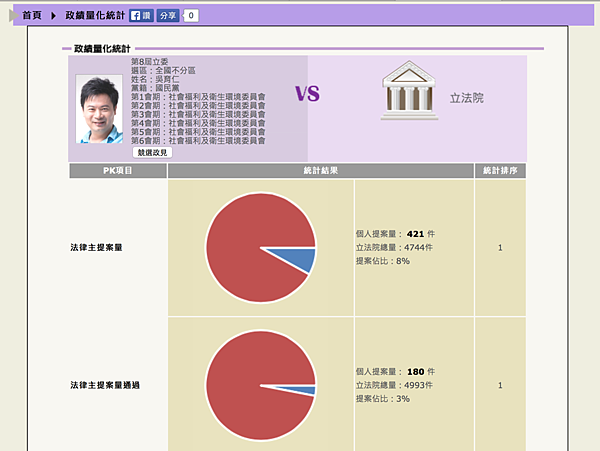Click the purple VS logo

[307, 94]
